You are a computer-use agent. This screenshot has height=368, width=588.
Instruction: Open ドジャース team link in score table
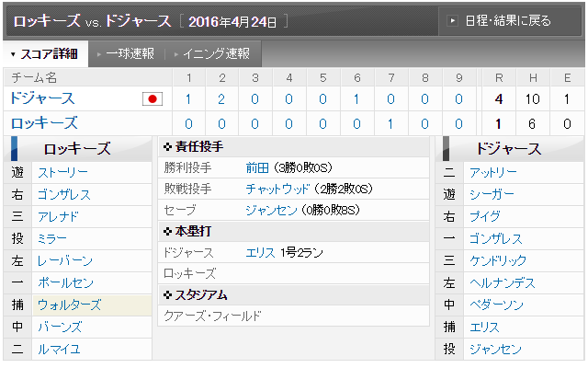[x=42, y=98]
